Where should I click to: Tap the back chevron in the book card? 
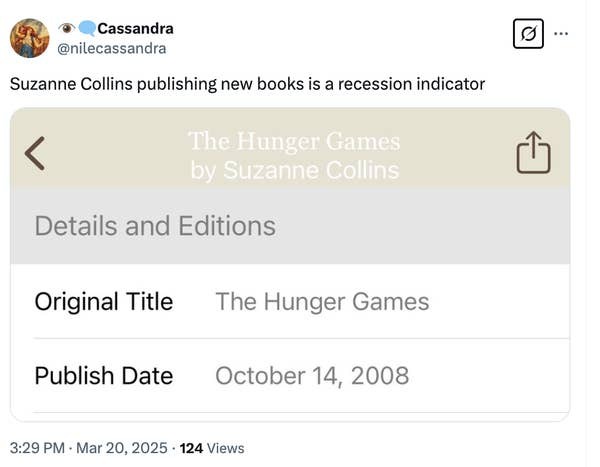35,153
